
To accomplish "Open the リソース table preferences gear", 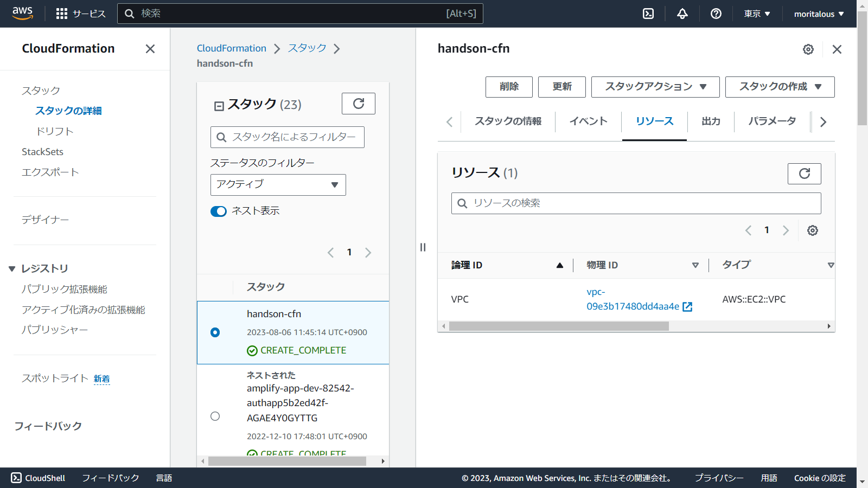I will 812,230.
